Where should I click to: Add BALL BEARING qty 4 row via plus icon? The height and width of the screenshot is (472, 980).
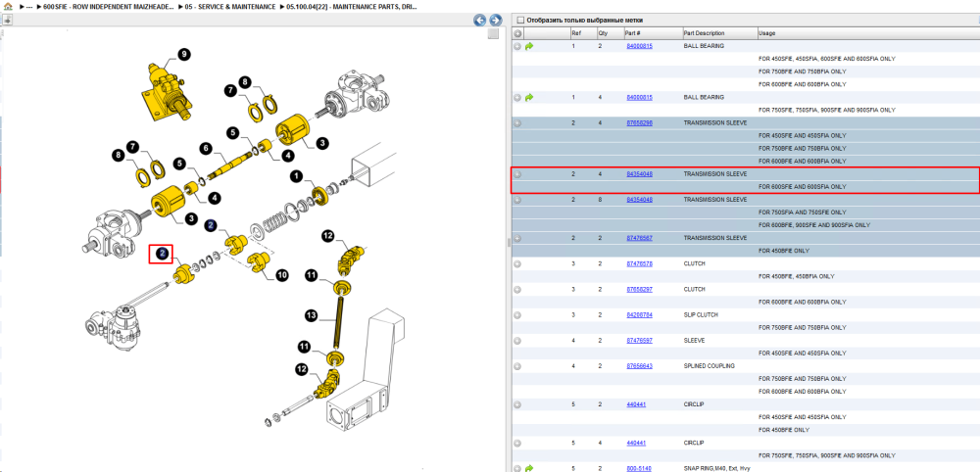tap(517, 97)
